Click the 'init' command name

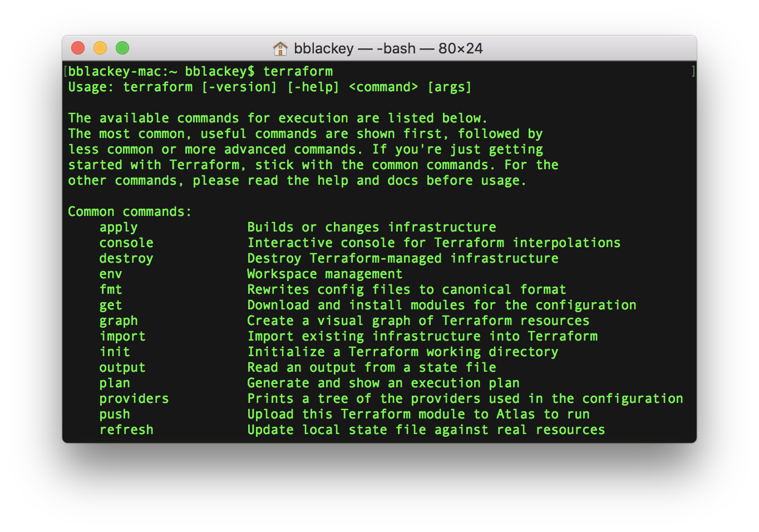tap(115, 352)
